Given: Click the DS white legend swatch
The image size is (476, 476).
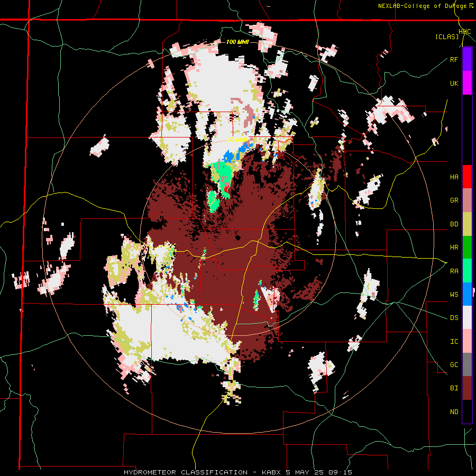Looking at the screenshot, I should tap(467, 317).
